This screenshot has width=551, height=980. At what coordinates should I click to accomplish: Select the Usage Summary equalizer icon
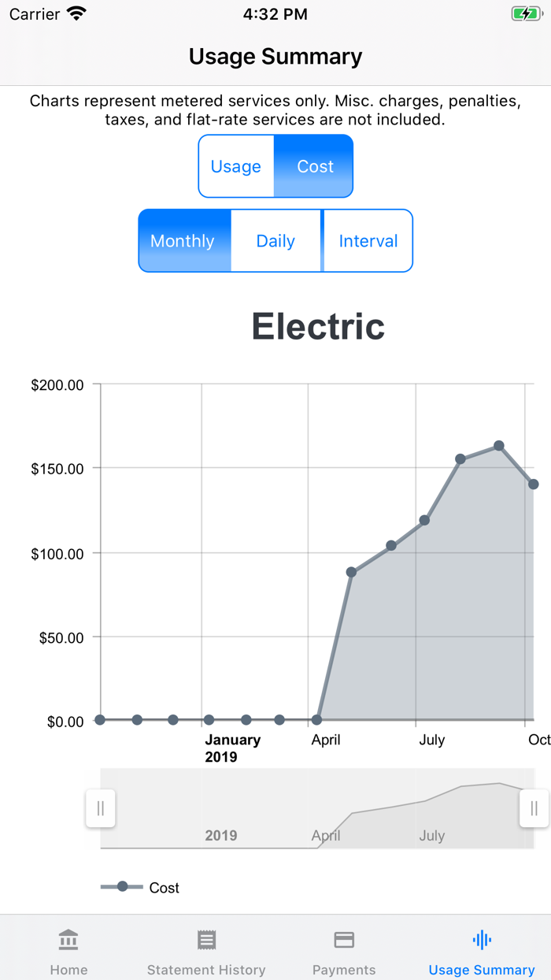(481, 939)
